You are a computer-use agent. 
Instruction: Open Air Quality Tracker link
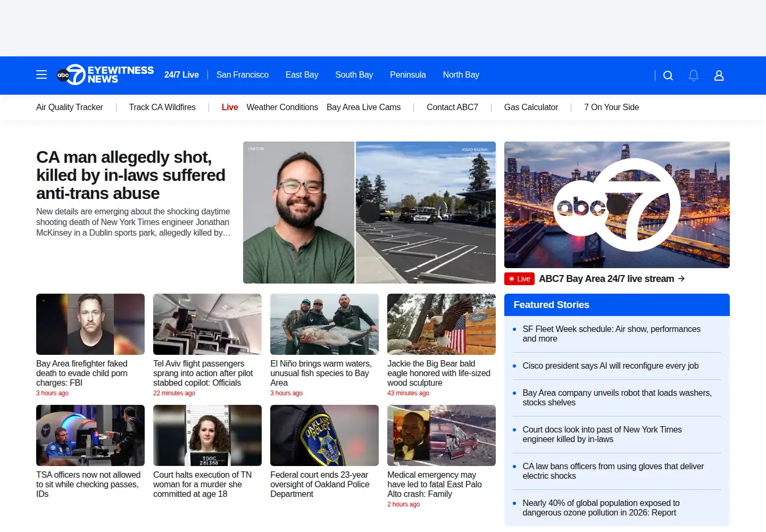[x=70, y=107]
